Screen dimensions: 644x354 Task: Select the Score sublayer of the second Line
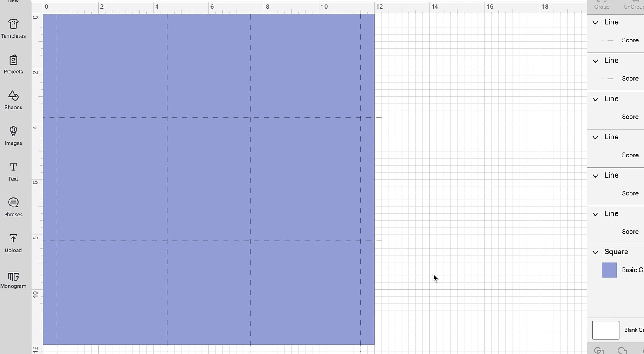coord(630,79)
